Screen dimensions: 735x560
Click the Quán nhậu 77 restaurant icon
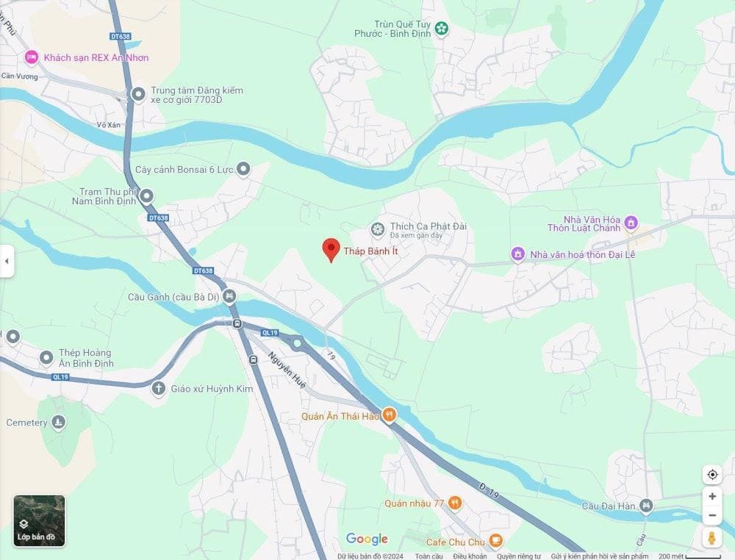(x=454, y=503)
